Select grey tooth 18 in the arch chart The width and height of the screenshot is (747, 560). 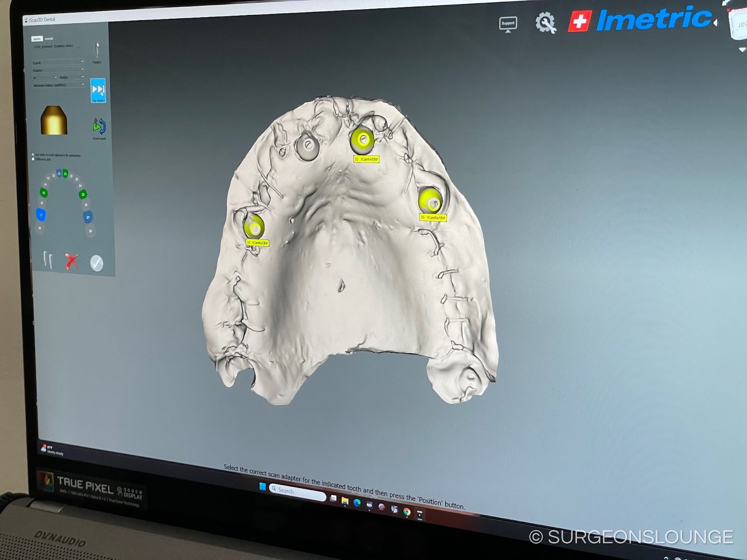point(40,228)
